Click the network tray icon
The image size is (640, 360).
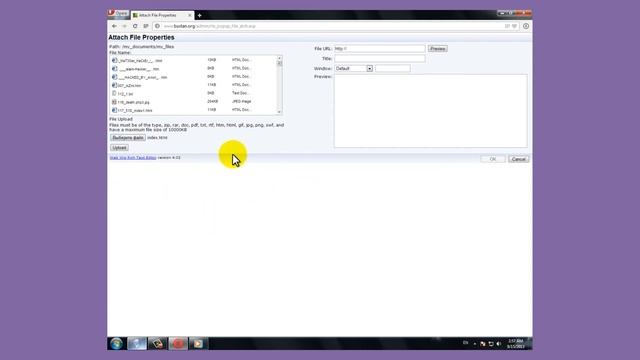coord(491,344)
